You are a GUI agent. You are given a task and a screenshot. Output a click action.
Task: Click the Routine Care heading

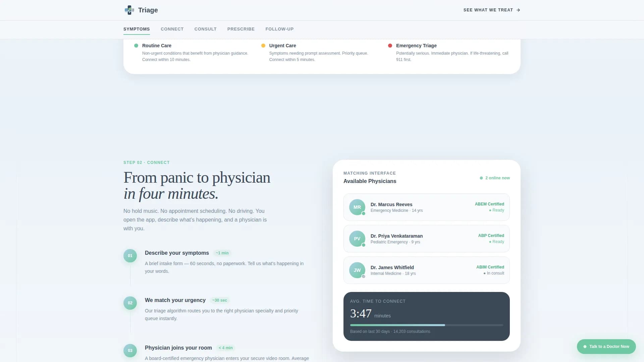click(x=157, y=46)
